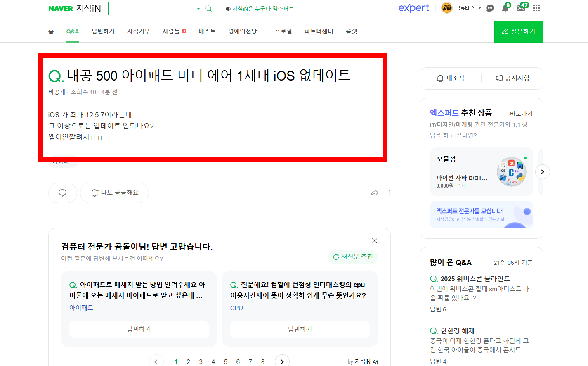
Task: Open the eXpert logo link
Action: pyautogui.click(x=413, y=8)
